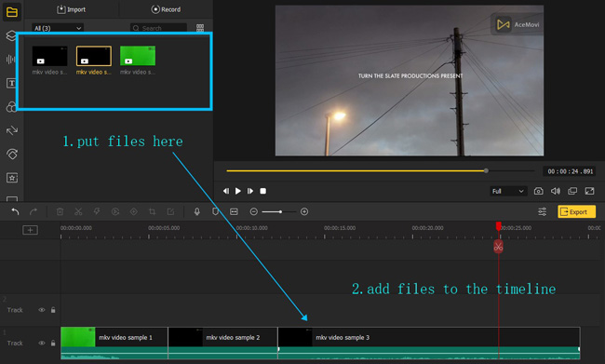Switch media grid view layout
Viewport: 605px width, 364px height.
(x=200, y=28)
